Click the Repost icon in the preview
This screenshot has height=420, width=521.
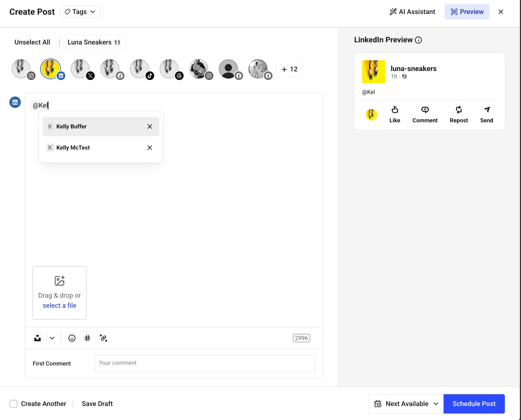click(x=459, y=114)
